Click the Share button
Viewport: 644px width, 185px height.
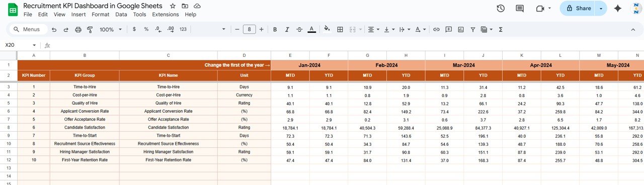pos(578,9)
